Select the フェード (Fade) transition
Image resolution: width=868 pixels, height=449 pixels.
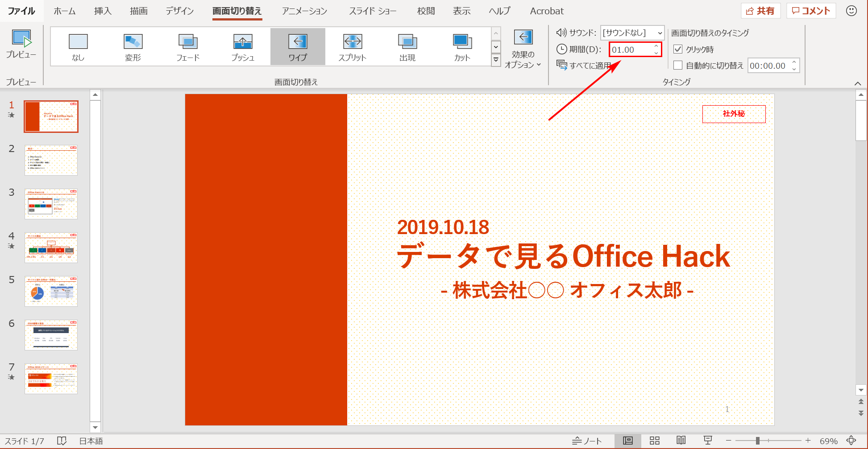click(188, 47)
